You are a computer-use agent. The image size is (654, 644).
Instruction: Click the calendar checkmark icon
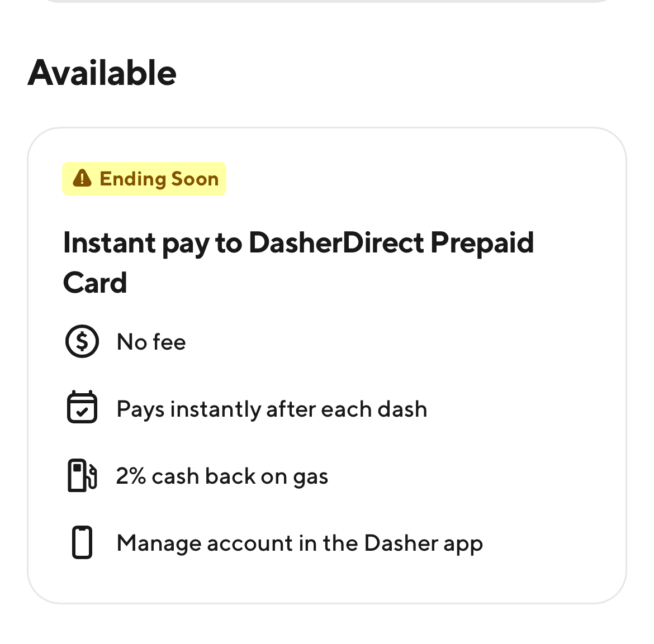coord(82,408)
